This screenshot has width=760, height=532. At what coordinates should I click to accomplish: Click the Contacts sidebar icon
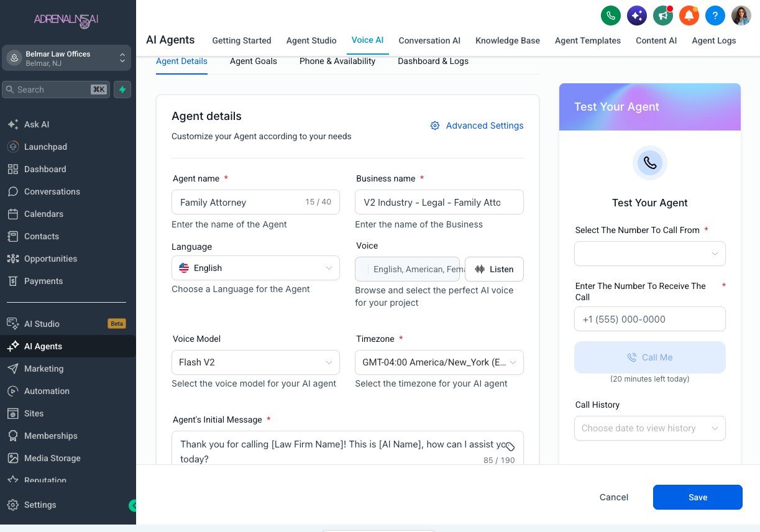[x=12, y=236]
